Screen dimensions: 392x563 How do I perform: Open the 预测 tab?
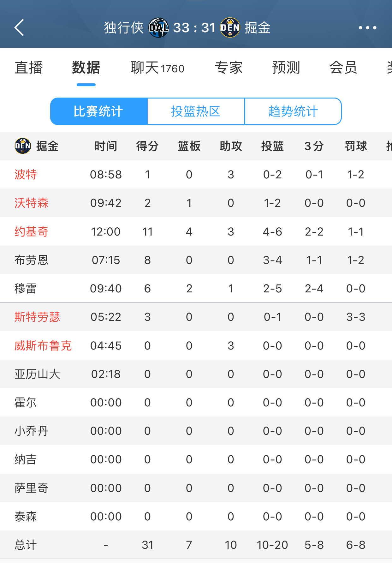pos(286,68)
